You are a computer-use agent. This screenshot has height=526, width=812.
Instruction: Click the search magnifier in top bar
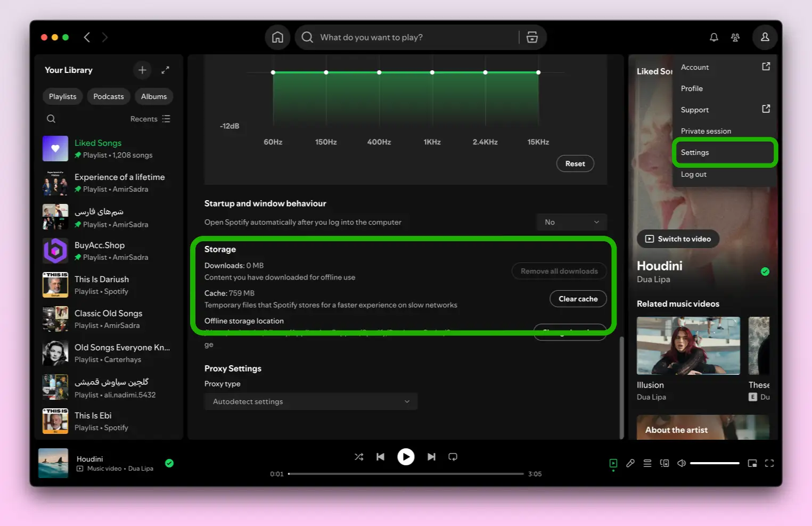tap(307, 37)
